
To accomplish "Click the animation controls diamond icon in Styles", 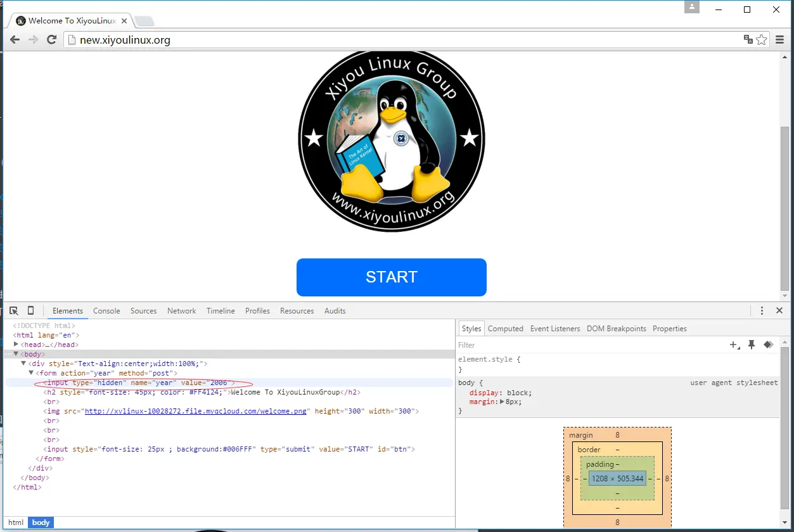I will point(768,345).
